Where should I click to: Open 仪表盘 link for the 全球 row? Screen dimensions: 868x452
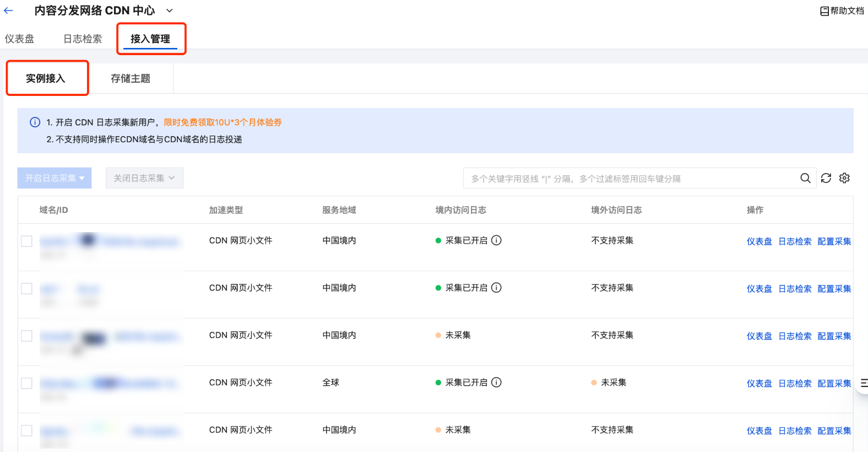[x=759, y=384]
